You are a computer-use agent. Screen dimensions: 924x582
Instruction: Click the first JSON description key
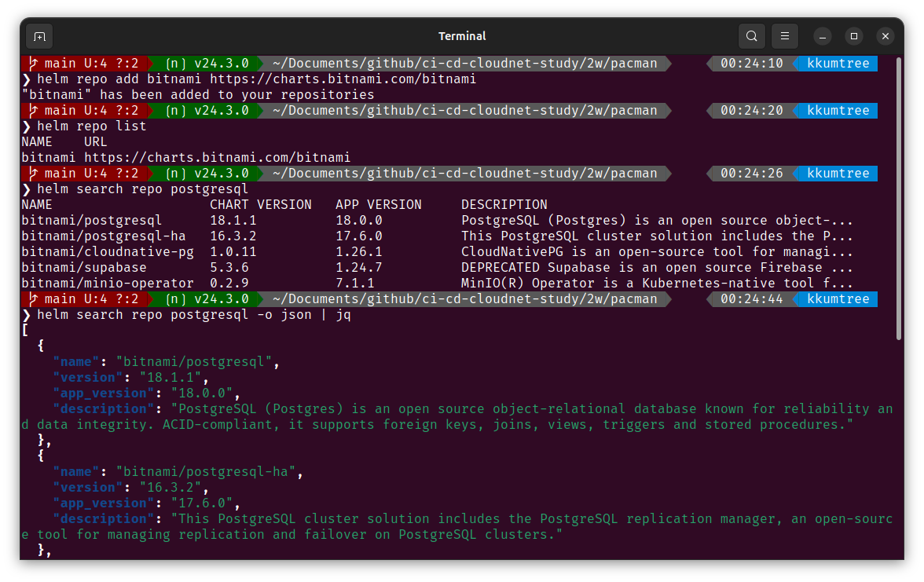point(103,408)
